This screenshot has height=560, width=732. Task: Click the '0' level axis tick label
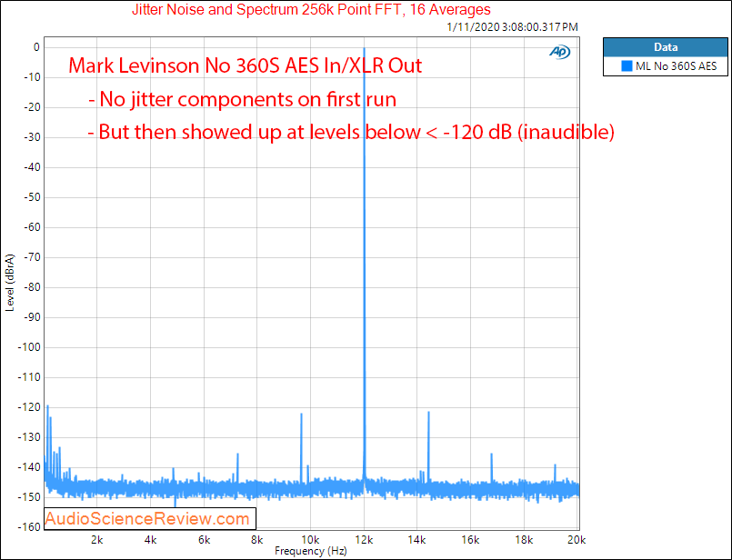[36, 47]
